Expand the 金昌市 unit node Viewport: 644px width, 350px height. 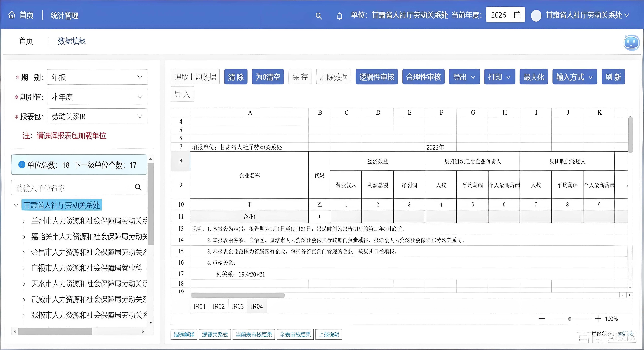point(24,252)
